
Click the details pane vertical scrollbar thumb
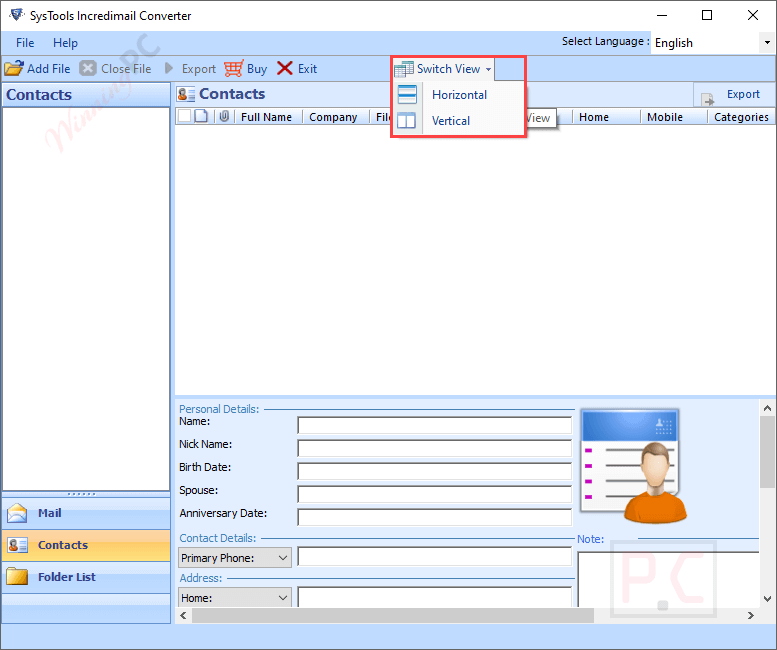click(767, 452)
